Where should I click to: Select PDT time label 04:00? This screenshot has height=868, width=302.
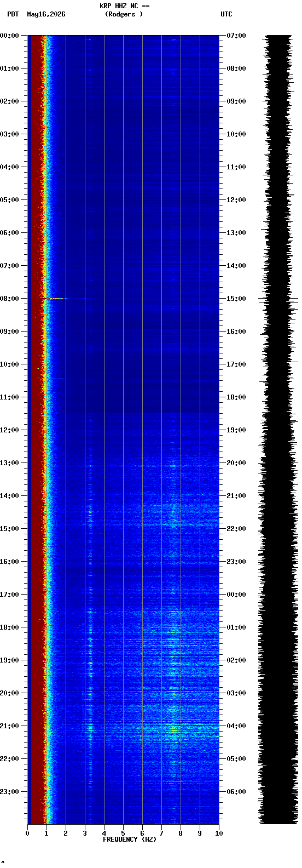coord(9,167)
